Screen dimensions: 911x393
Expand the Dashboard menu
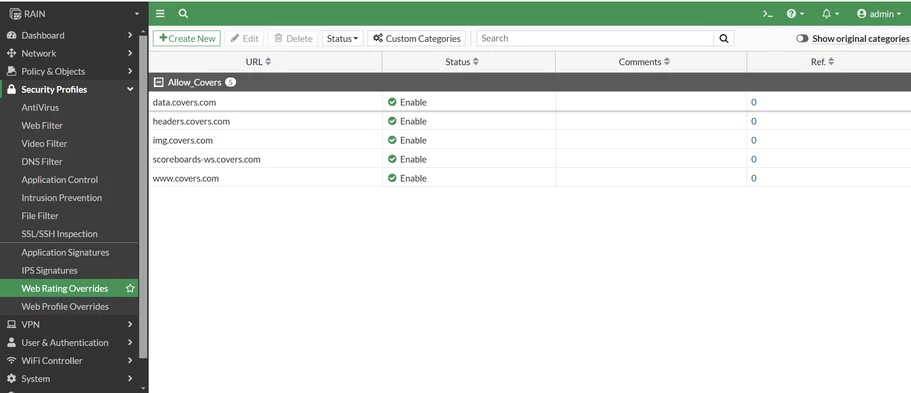tap(69, 35)
